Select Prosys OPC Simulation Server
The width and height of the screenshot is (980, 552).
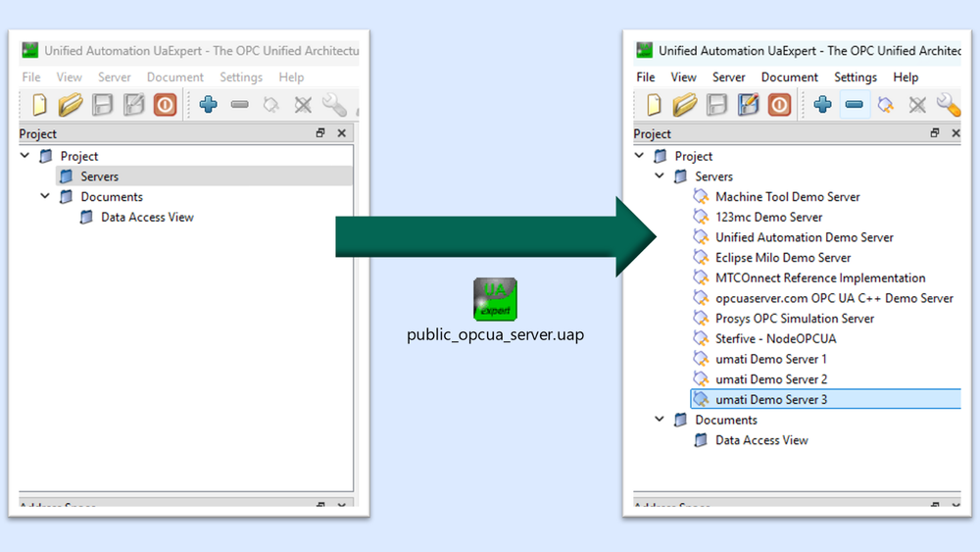[x=795, y=319]
